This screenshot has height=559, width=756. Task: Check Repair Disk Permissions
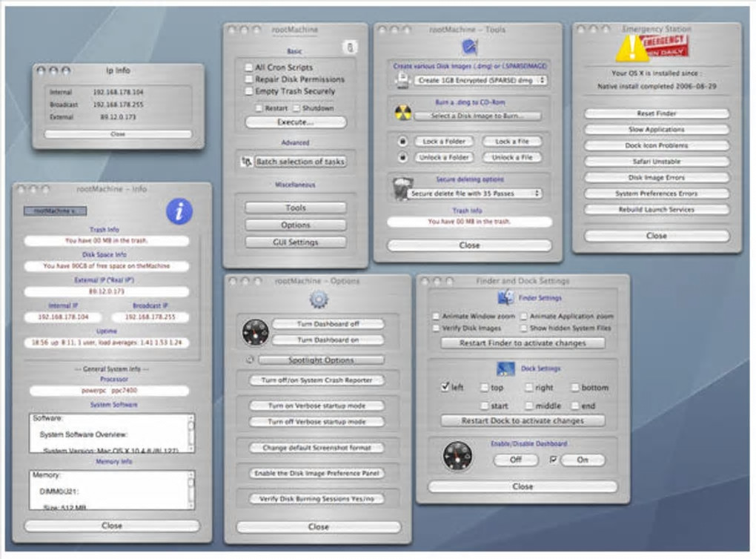pyautogui.click(x=249, y=79)
